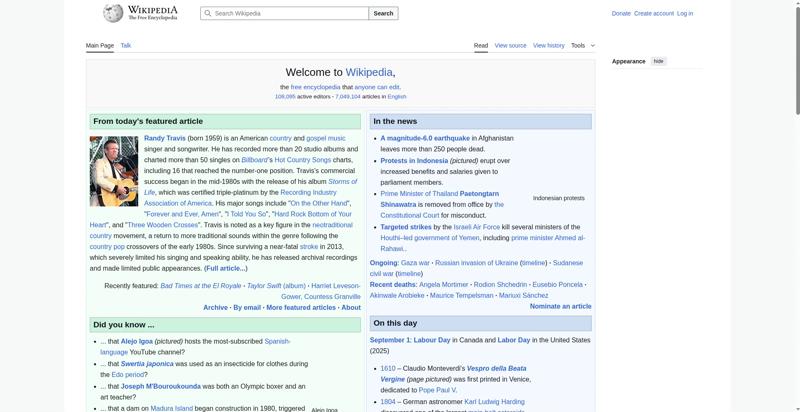
Task: Follow the Edo period link
Action: (x=128, y=375)
